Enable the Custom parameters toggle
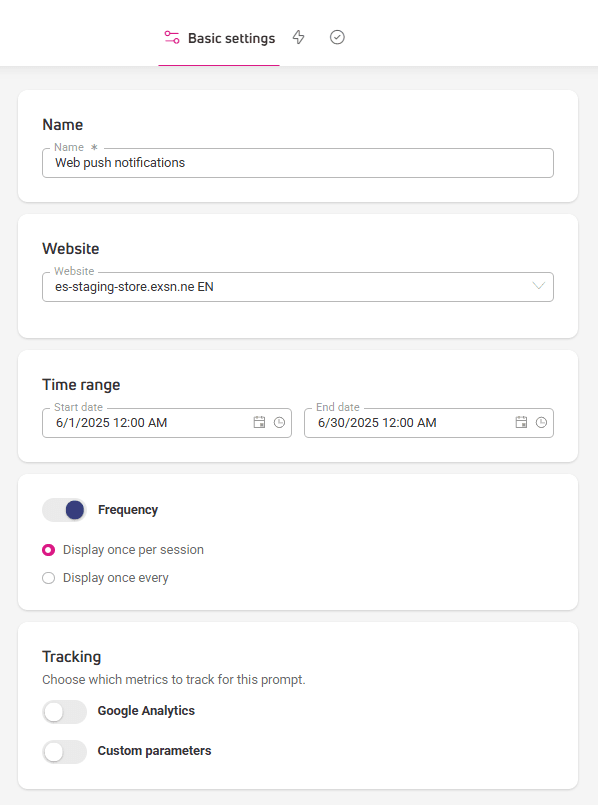The image size is (598, 805). 64,752
